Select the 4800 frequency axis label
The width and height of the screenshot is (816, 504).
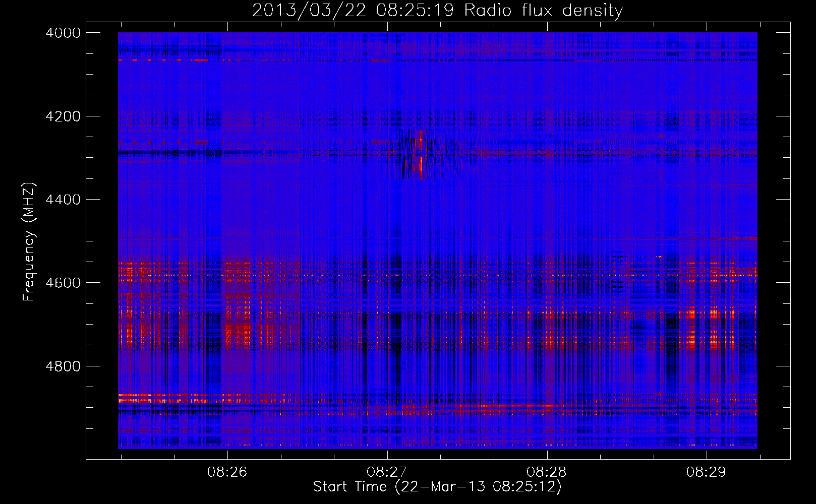tap(63, 366)
